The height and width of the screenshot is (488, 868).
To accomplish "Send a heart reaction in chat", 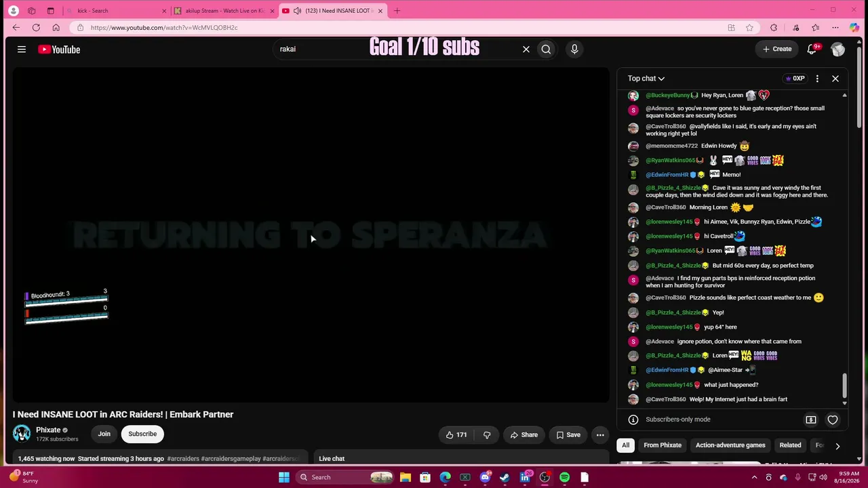I will click(x=833, y=420).
